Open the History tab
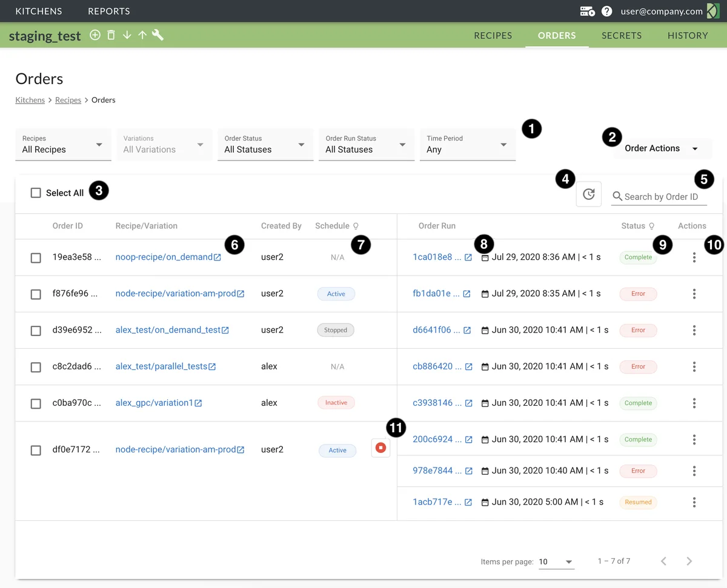Viewport: 727px width, 588px height. (x=687, y=36)
